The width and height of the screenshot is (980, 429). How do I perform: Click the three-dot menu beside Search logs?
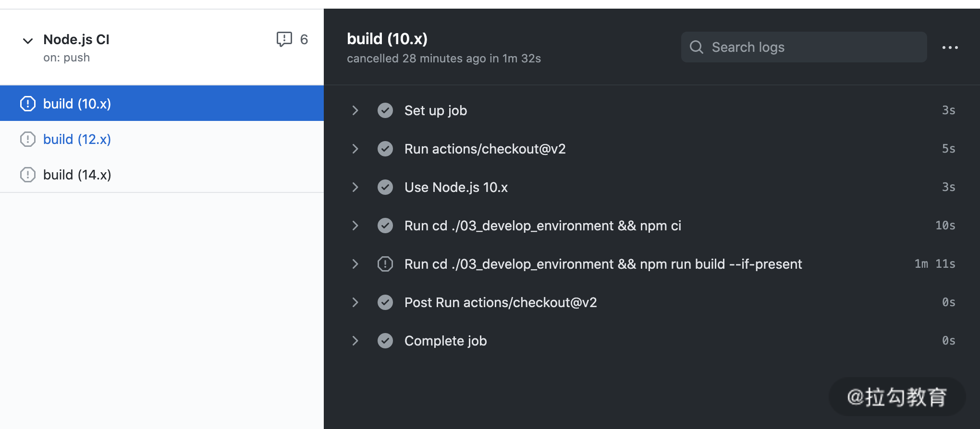(950, 48)
